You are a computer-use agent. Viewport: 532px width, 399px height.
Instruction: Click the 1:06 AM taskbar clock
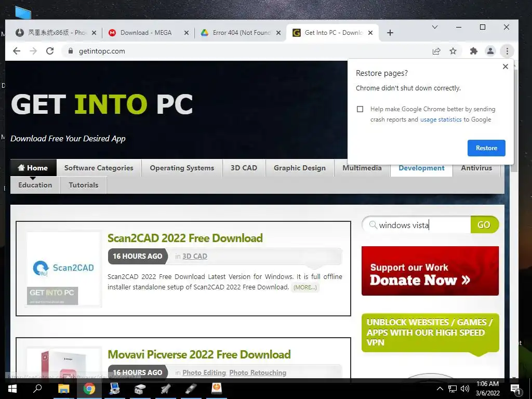coord(487,389)
